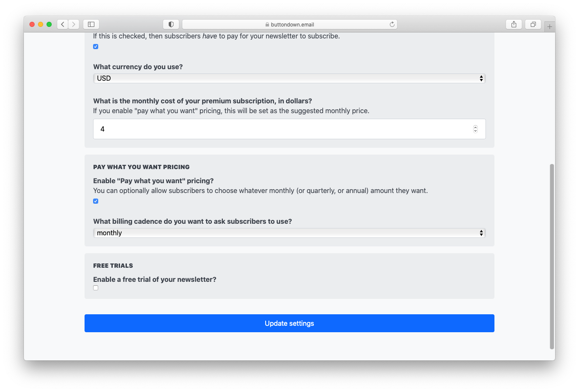Click the monthly cost stepper arrows
Screen dimensions: 579x392
[x=475, y=129]
